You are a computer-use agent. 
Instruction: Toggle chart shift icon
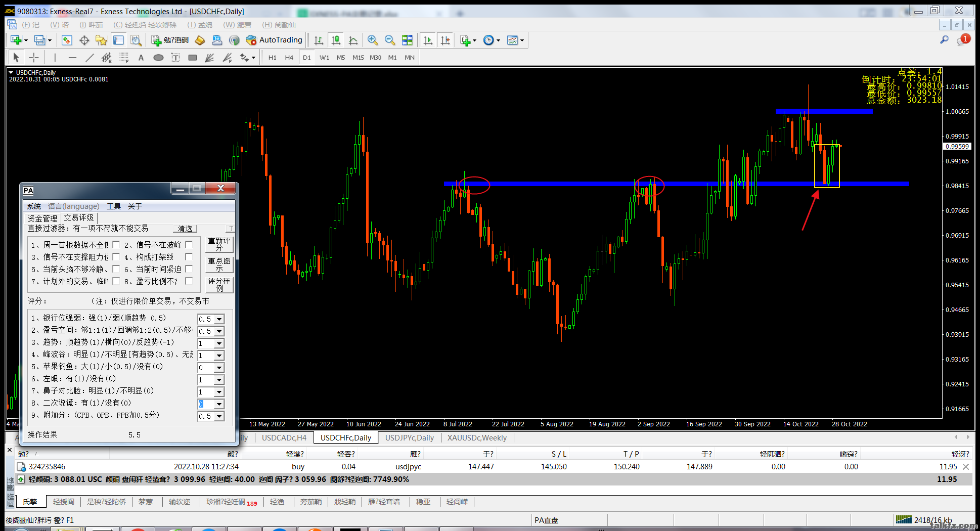pyautogui.click(x=445, y=40)
